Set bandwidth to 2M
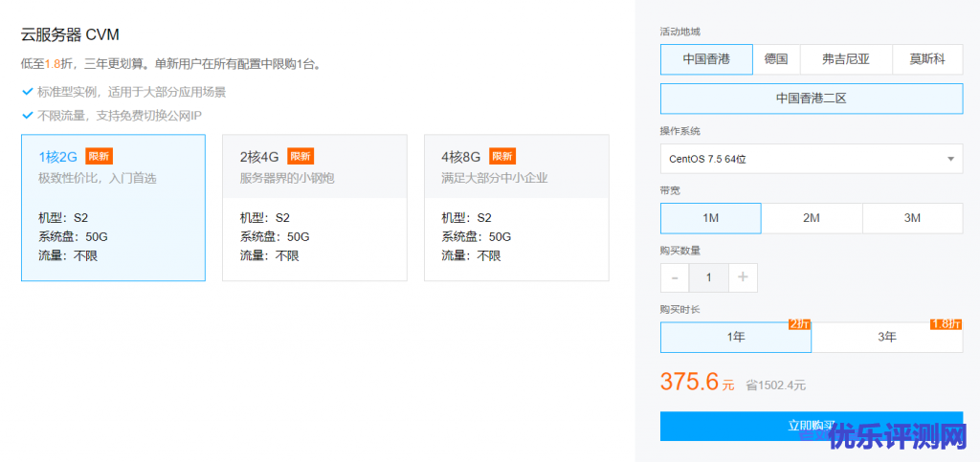The height and width of the screenshot is (462, 980). click(x=812, y=218)
